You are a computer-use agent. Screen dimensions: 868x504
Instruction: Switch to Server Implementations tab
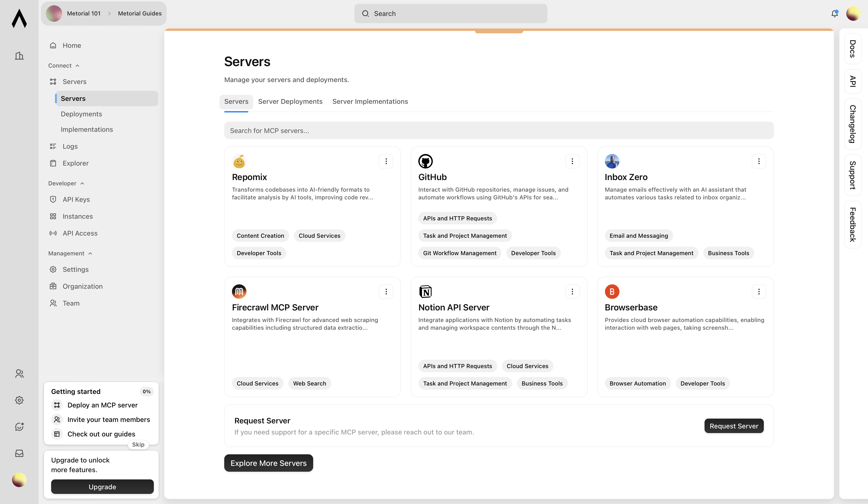point(370,101)
